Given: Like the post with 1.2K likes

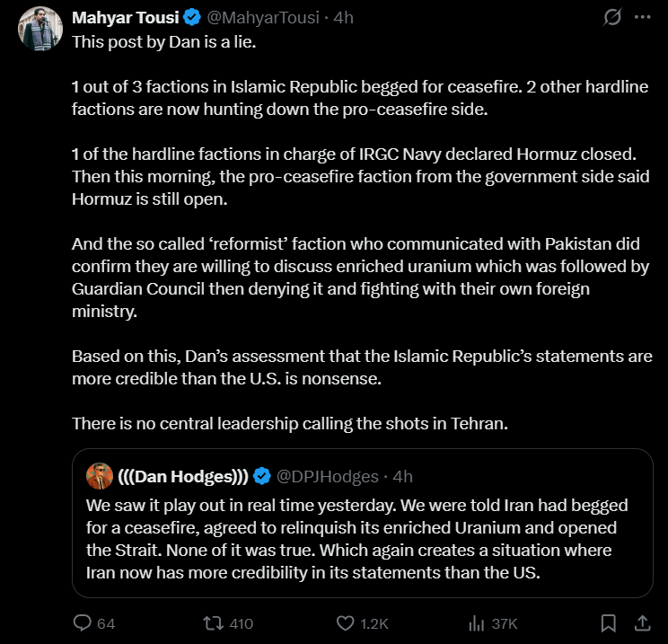Looking at the screenshot, I should [346, 622].
